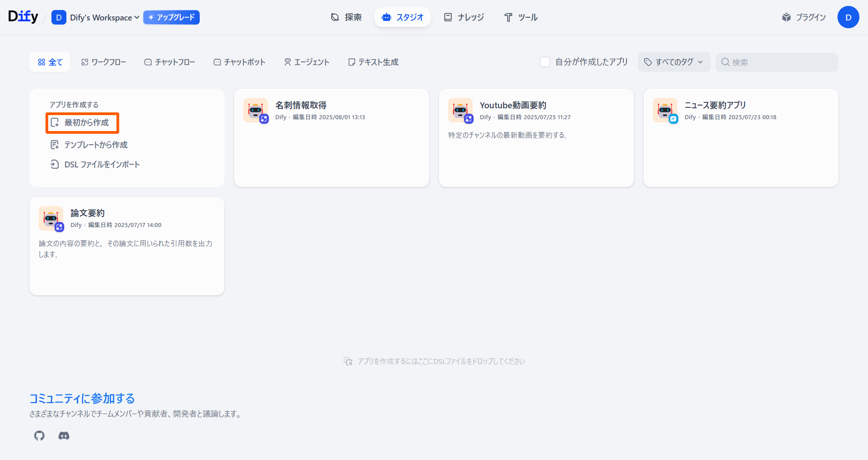This screenshot has height=460, width=868.
Task: Open the user avatar in top right
Action: pos(848,17)
